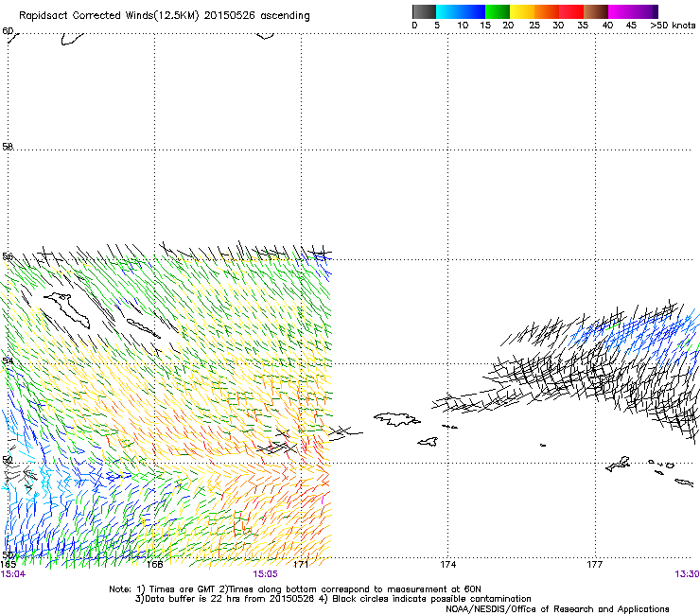This screenshot has width=700, height=615.
Task: Click the large island outline inside wind swath
Action: (x=68, y=309)
